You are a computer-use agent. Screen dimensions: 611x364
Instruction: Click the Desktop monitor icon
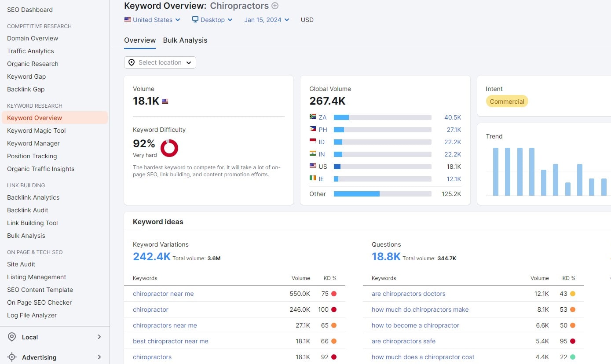195,20
